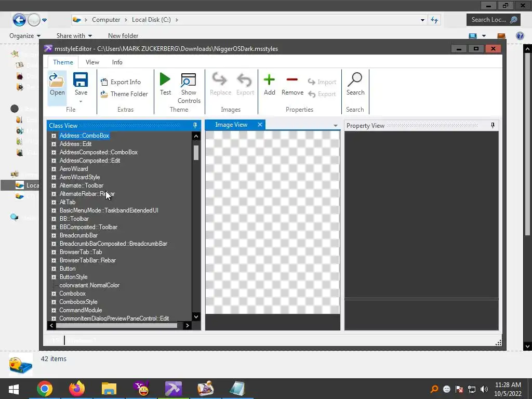
Task: Run the green Test play button
Action: click(165, 79)
